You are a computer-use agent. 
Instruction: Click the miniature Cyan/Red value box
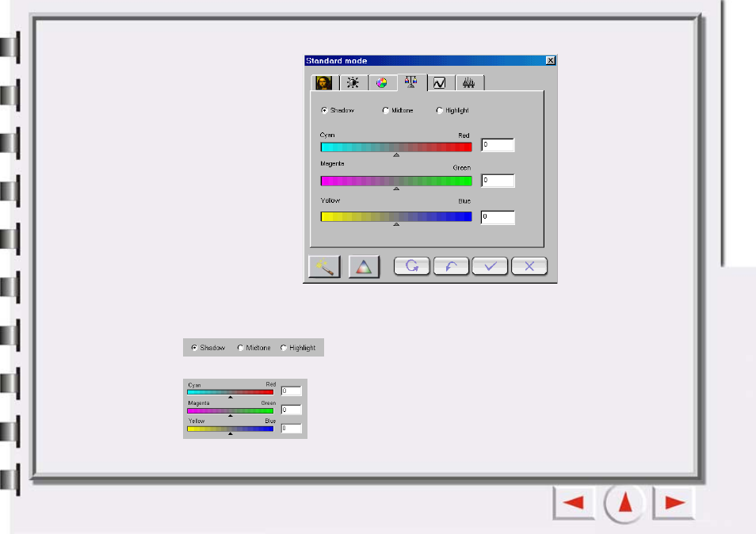point(291,391)
